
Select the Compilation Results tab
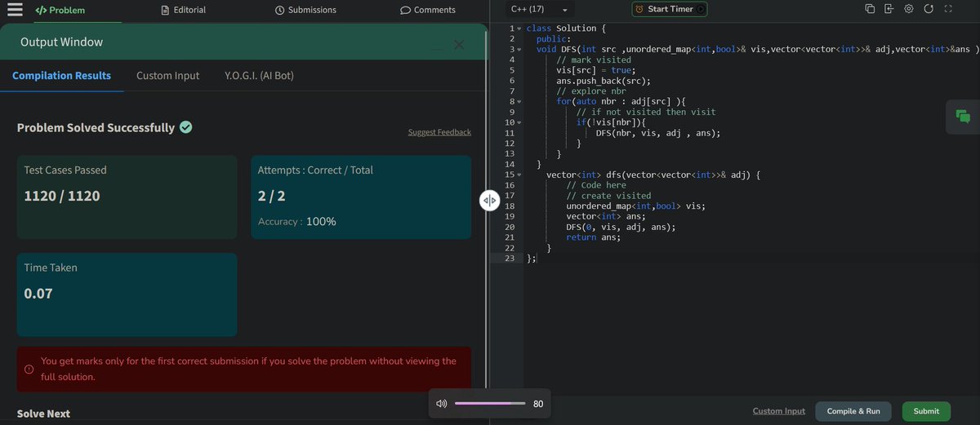pyautogui.click(x=61, y=75)
